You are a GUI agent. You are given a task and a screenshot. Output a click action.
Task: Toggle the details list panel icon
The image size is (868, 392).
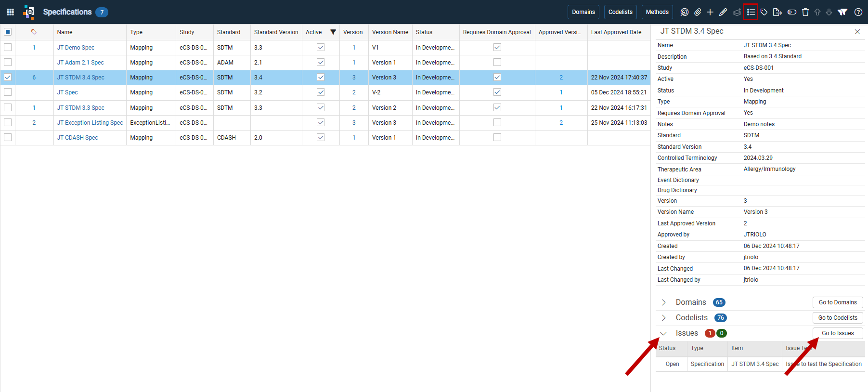tap(751, 12)
